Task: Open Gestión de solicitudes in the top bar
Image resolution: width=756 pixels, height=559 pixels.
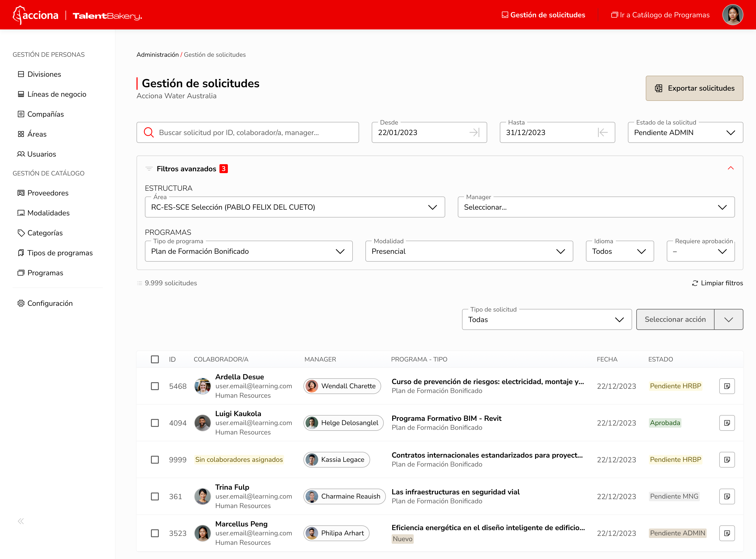Action: click(x=543, y=14)
